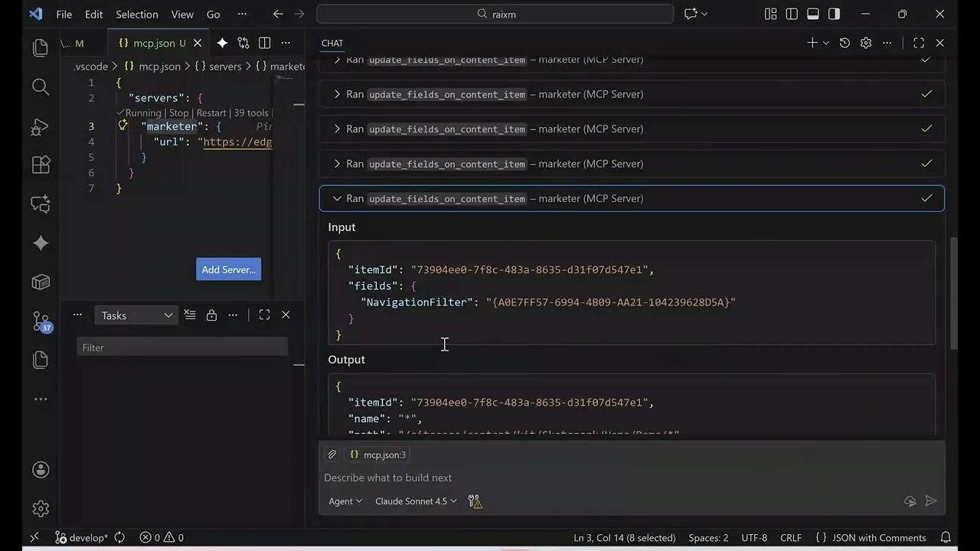Attach context using the paperclip icon
Image resolution: width=980 pixels, height=551 pixels.
(332, 454)
